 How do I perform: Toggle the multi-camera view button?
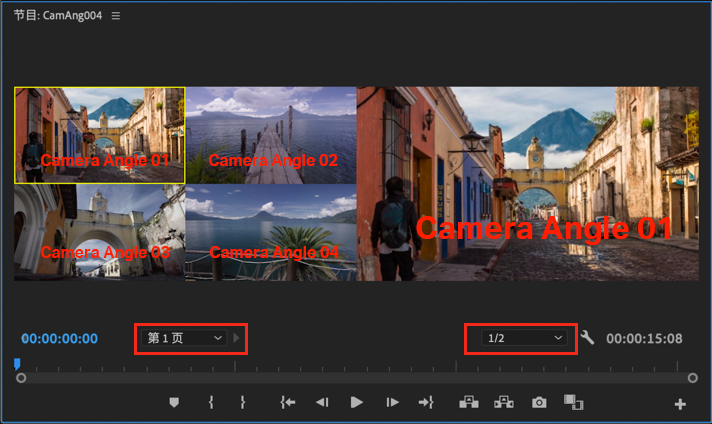coord(574,402)
